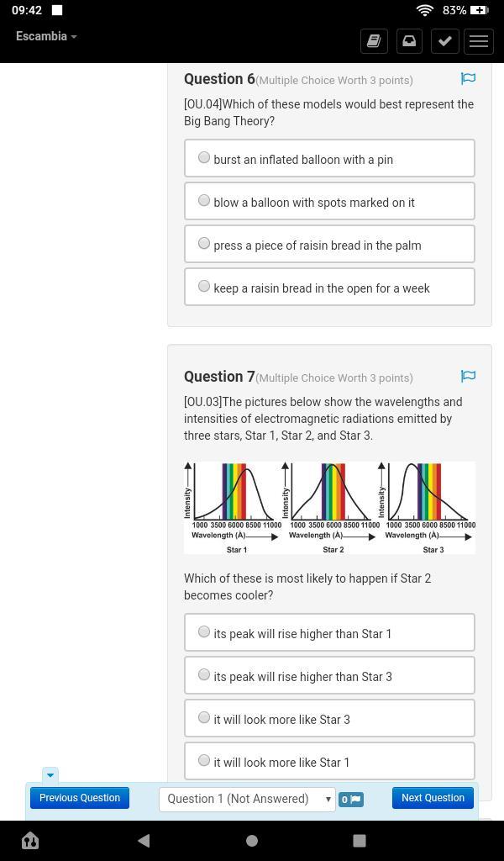Click the star wavelength graphs image

coord(329,507)
